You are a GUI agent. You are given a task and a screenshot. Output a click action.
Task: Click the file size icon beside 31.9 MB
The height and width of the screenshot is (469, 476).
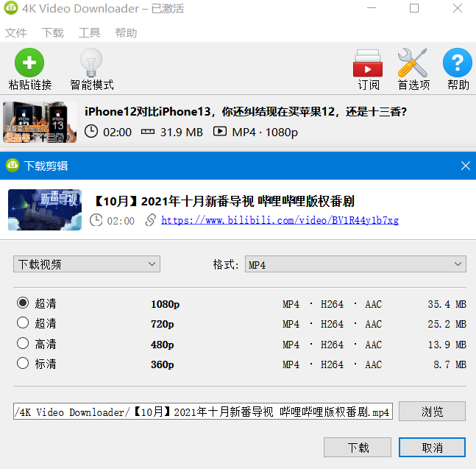click(148, 132)
